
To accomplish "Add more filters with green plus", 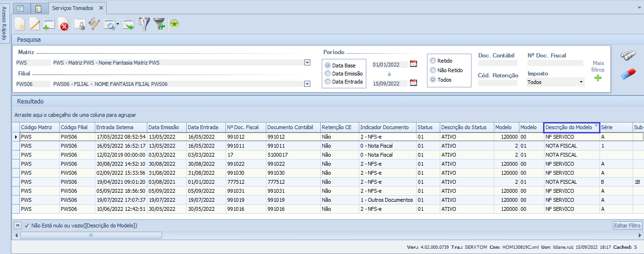I will (x=598, y=78).
